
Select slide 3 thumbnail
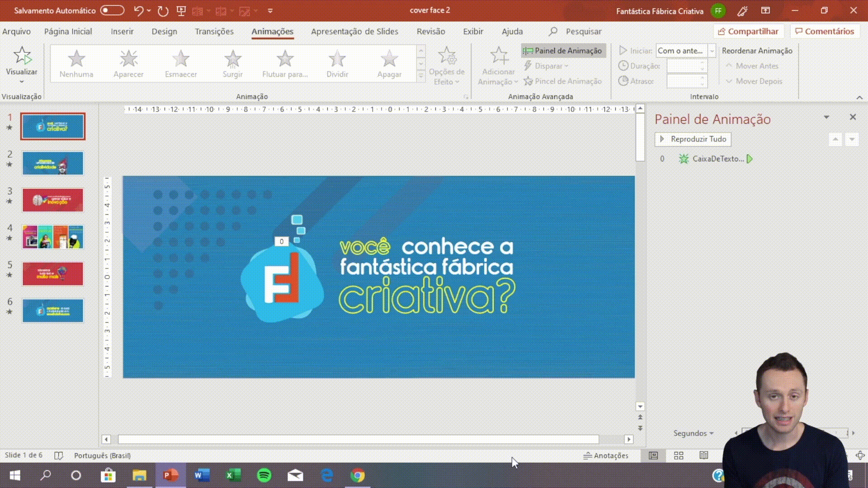53,200
